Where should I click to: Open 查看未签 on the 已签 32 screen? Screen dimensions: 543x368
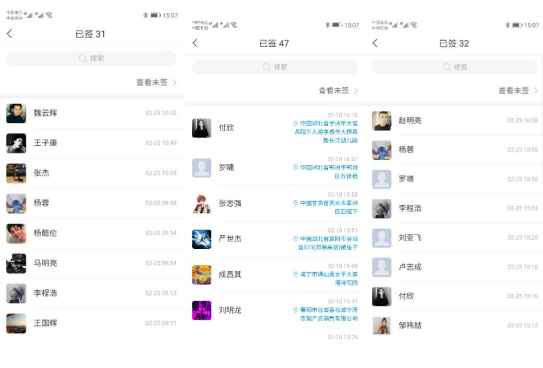click(x=518, y=91)
